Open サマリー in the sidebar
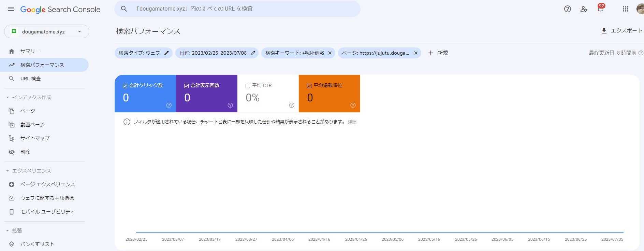The height and width of the screenshot is (251, 644). pos(30,51)
